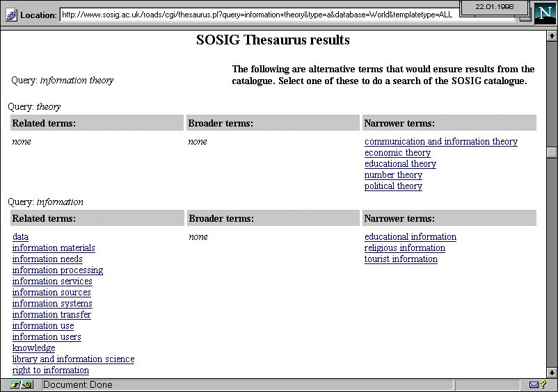
Task: Open the information users link
Action: pos(47,337)
